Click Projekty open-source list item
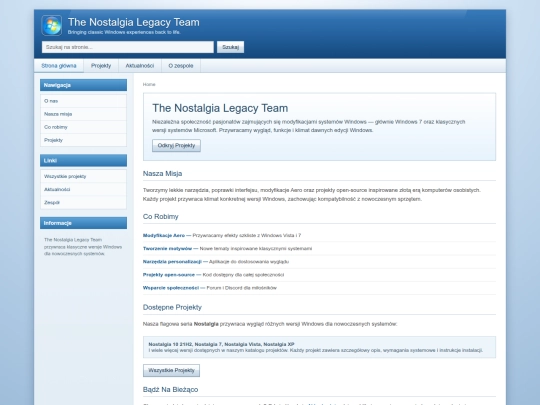Image resolution: width=540 pixels, height=405 pixels. click(319, 275)
